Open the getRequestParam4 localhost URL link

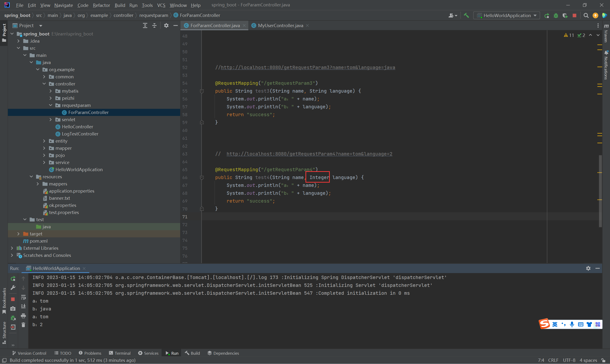coord(309,154)
